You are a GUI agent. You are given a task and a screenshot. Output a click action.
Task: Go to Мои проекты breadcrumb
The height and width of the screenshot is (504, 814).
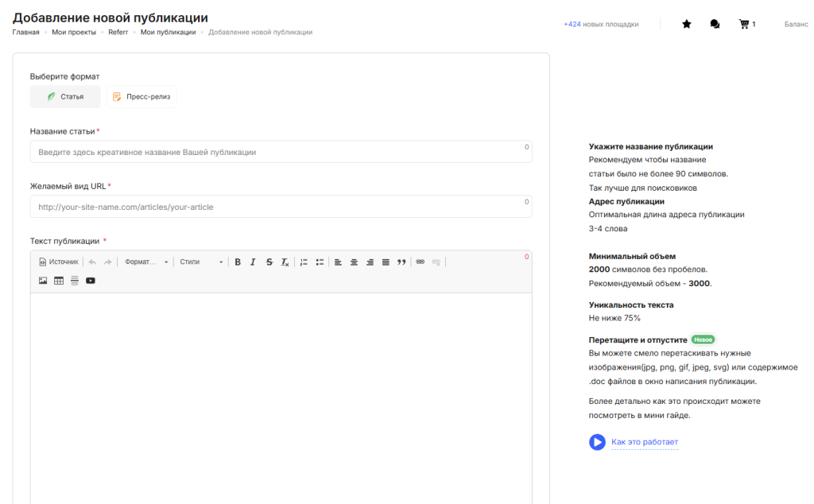pyautogui.click(x=74, y=33)
